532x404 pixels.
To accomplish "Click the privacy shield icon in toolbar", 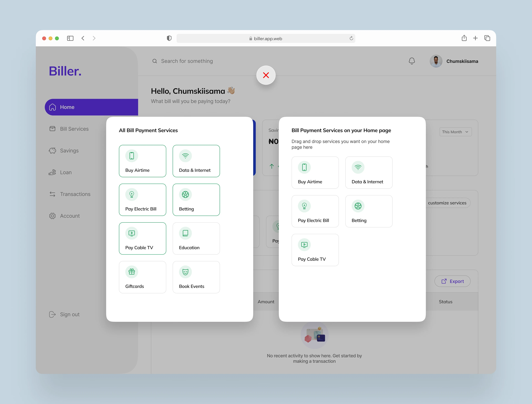I will point(169,38).
